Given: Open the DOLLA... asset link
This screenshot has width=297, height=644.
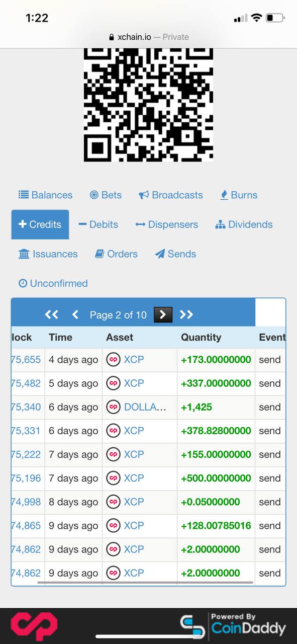Looking at the screenshot, I should click(145, 407).
